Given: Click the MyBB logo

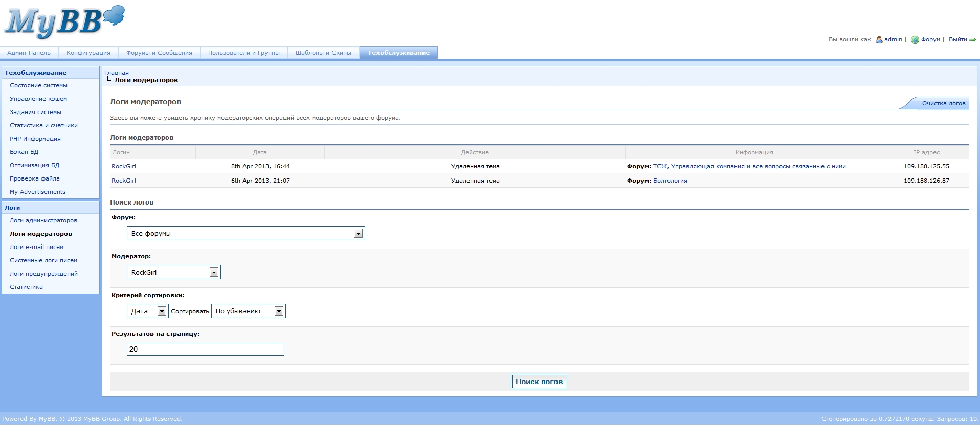Looking at the screenshot, I should click(x=64, y=22).
